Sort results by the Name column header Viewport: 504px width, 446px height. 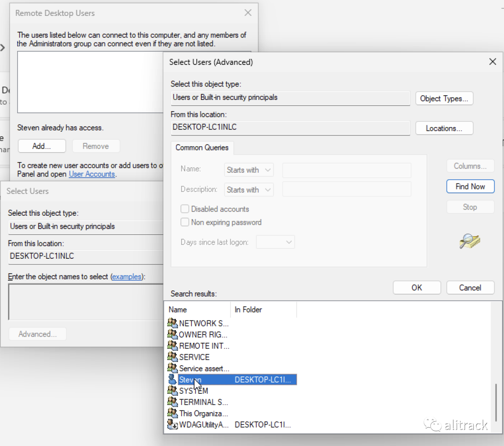point(198,310)
